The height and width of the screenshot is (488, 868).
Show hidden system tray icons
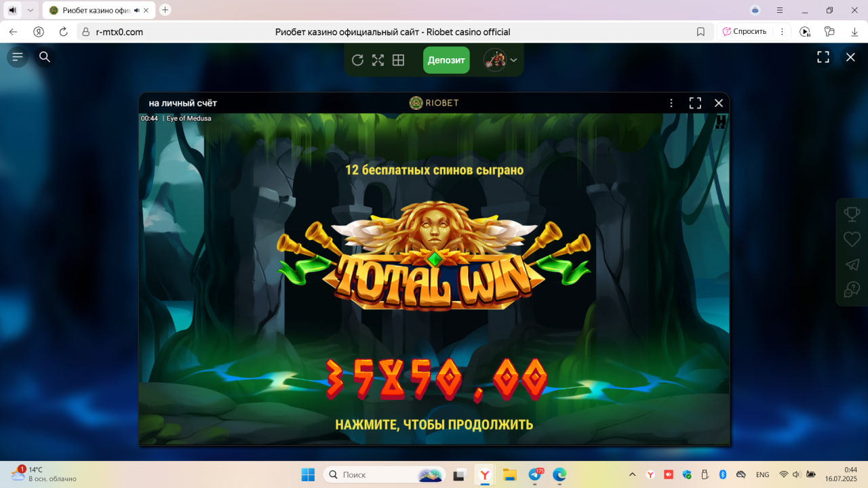click(632, 474)
